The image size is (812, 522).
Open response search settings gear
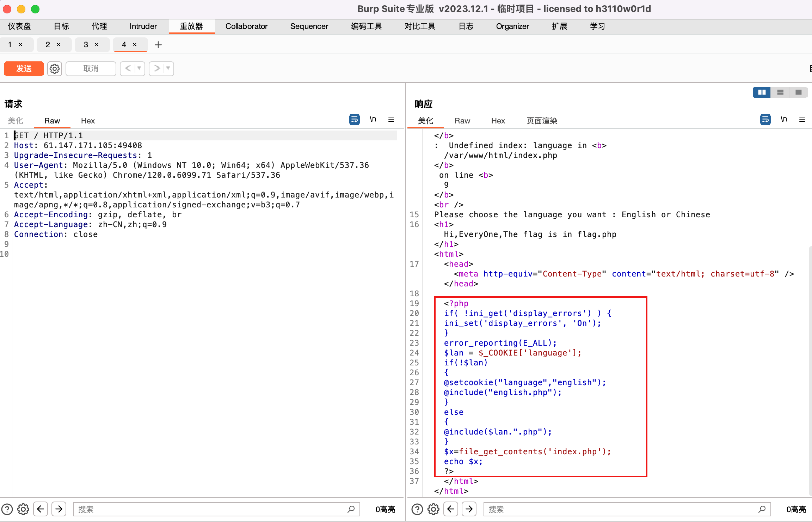point(433,509)
